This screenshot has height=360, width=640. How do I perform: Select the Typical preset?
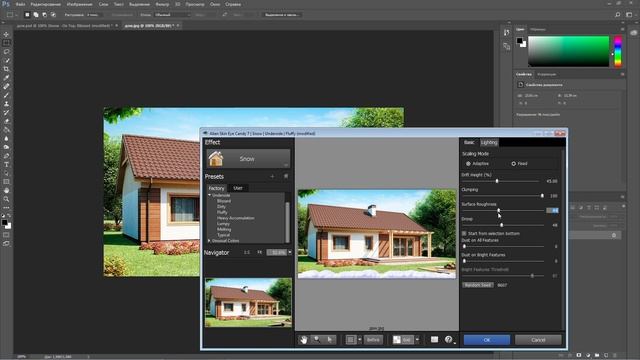coord(223,235)
